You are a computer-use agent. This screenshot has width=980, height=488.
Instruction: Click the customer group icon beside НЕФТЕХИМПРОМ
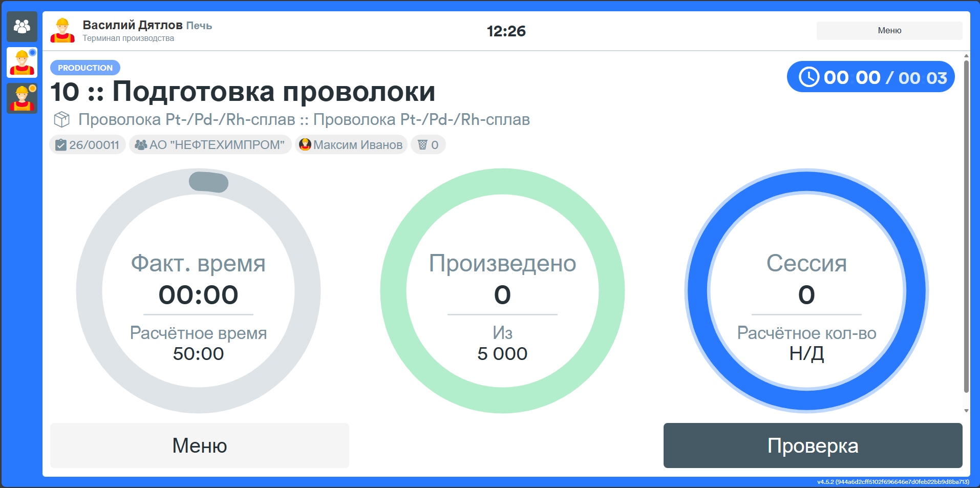pos(141,145)
